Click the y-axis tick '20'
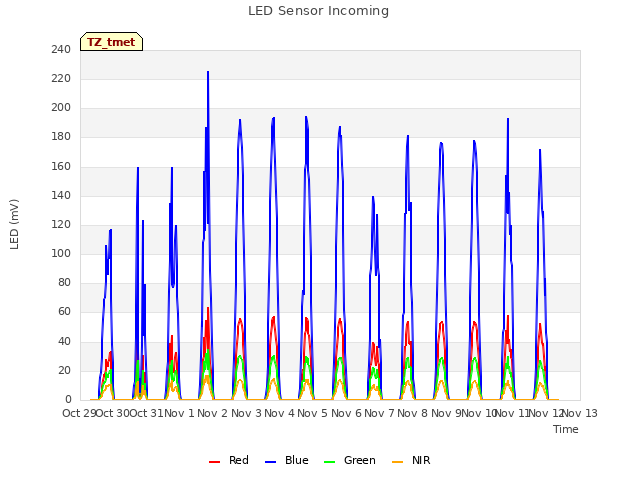Viewport: 640px width, 480px height. 64,371
